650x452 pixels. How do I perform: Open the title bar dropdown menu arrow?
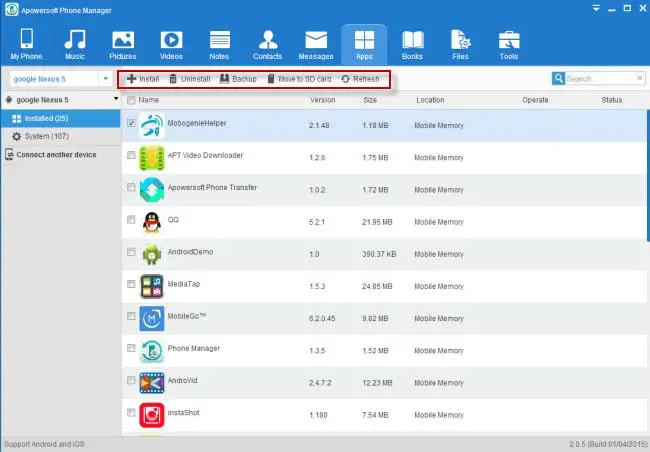coord(596,8)
